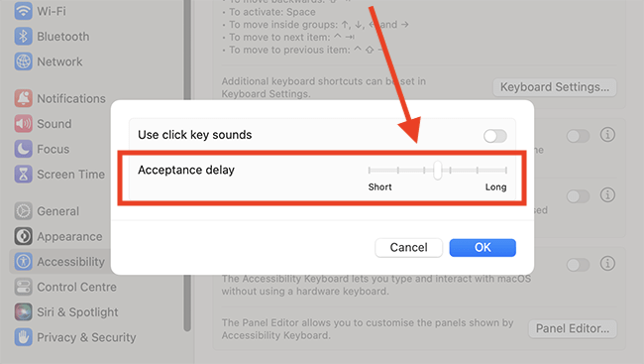
Task: Toggle the top dimmed switch behind dialog
Action: 578,136
